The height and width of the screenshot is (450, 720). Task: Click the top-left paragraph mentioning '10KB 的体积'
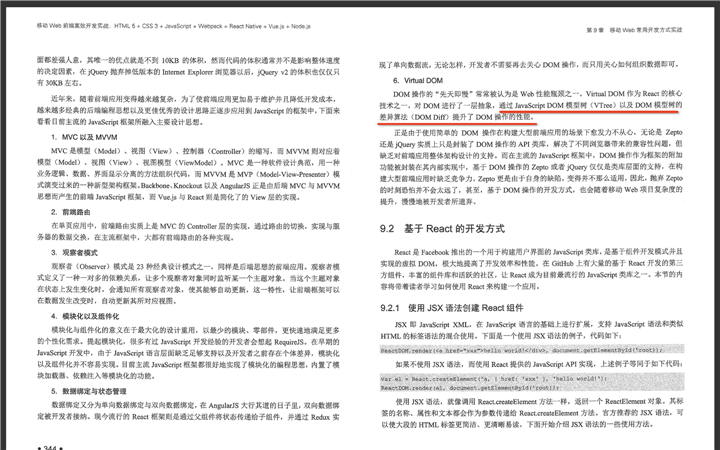[188, 72]
